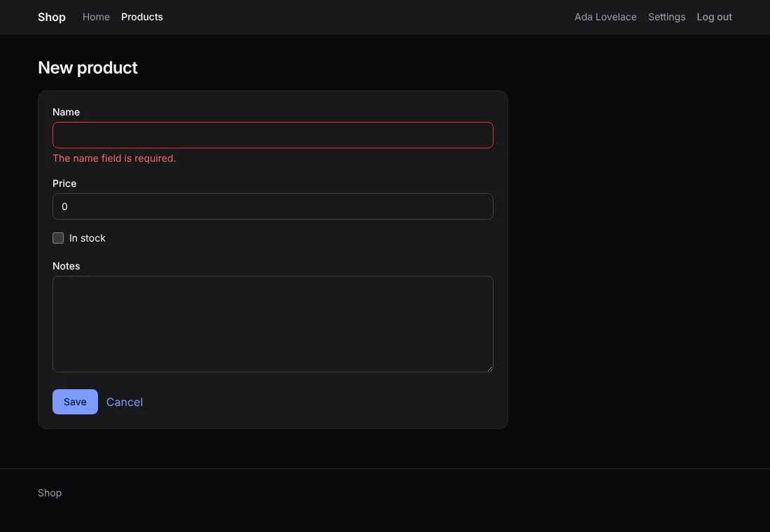Focus the Name input field
Screen dimensions: 770x532
272,135
